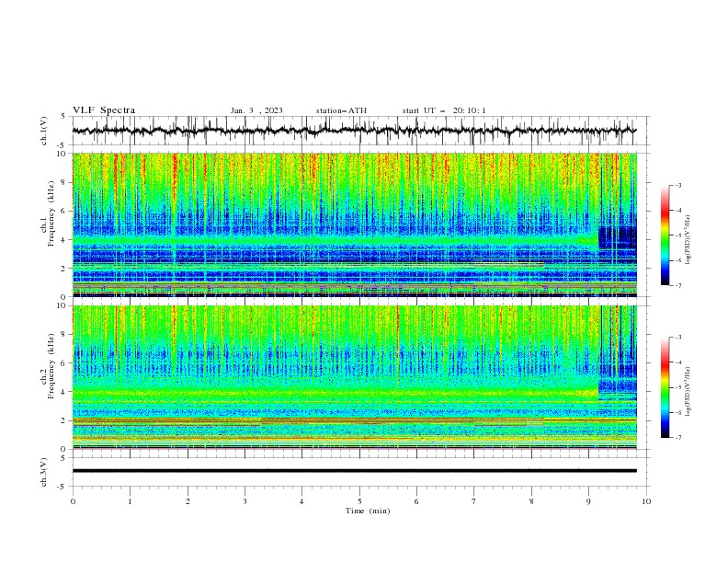Click time axis tick label "4"

tap(301, 501)
